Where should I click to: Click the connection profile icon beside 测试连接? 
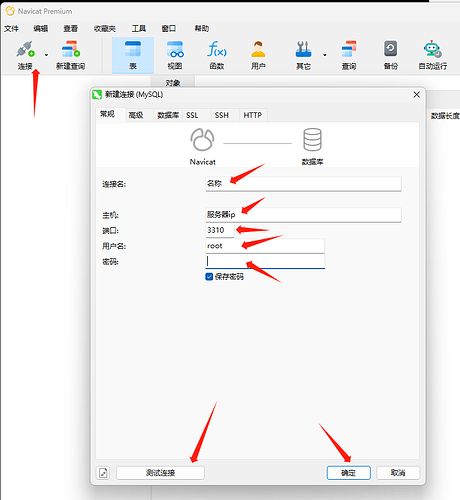tap(103, 473)
